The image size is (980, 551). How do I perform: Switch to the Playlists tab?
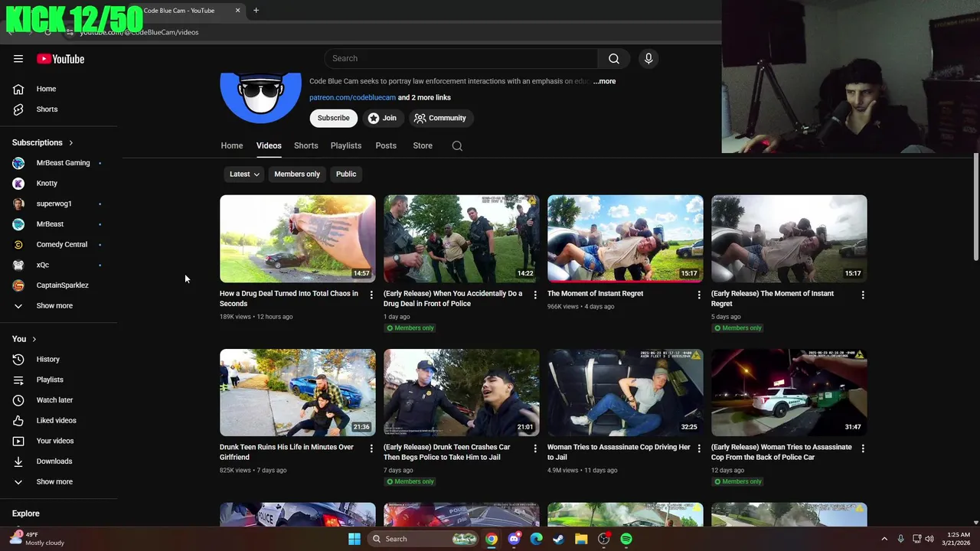(x=346, y=145)
